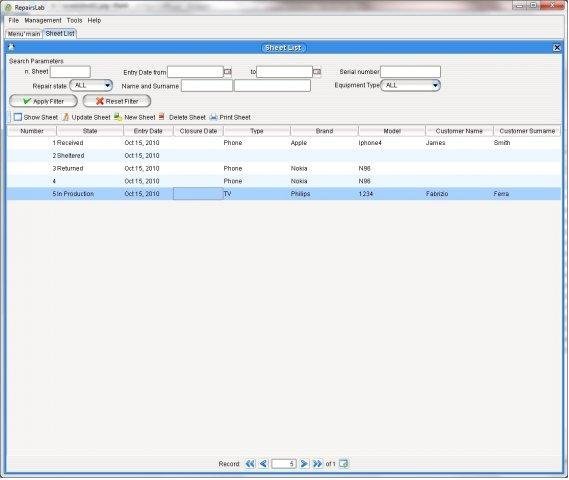Viewport: 569px width, 480px height.
Task: Click the New Sheet icon
Action: click(118, 117)
